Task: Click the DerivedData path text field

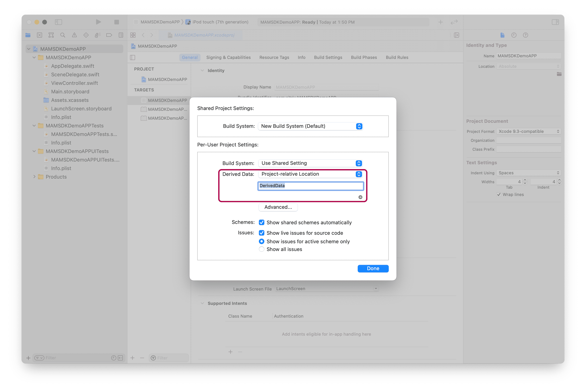Action: (311, 186)
